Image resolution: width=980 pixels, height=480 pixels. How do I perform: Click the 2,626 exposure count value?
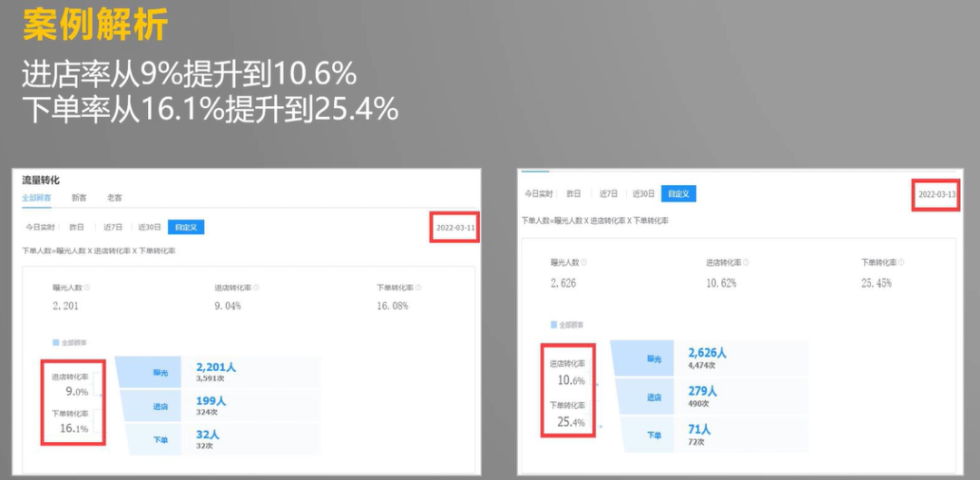point(563,283)
